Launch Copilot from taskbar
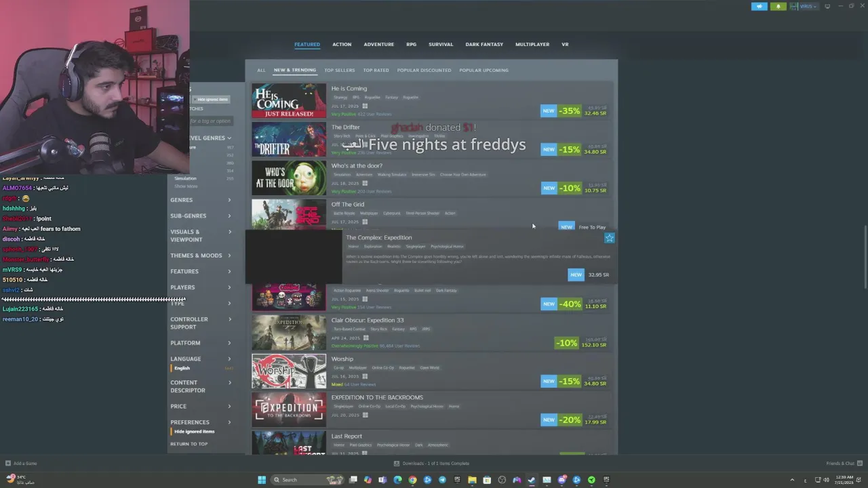868x488 pixels. coord(368,480)
